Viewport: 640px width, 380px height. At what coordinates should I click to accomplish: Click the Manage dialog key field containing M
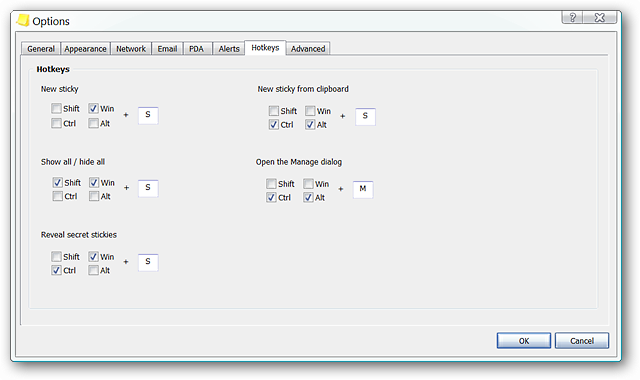pyautogui.click(x=363, y=189)
